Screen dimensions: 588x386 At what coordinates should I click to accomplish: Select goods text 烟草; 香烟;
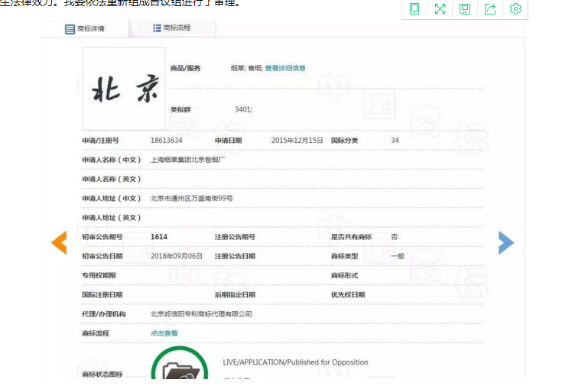tap(246, 68)
